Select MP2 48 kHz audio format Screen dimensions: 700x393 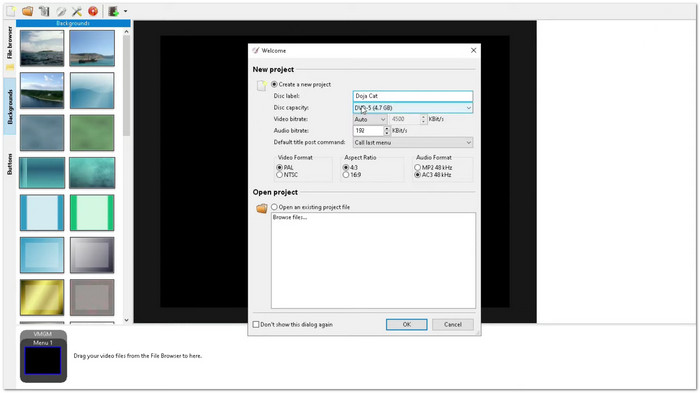417,167
